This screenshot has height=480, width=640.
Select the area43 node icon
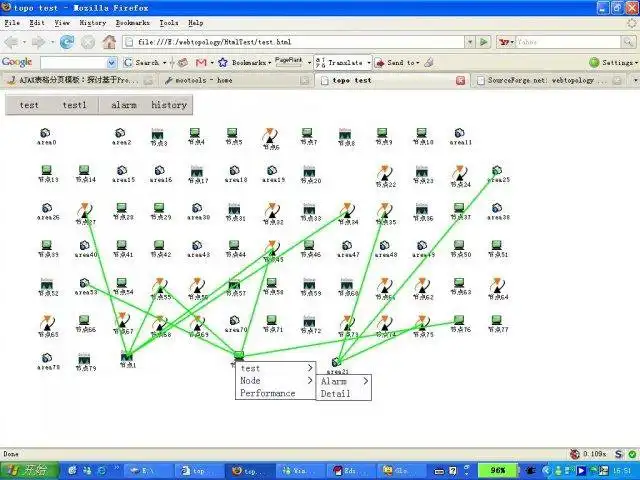point(197,245)
